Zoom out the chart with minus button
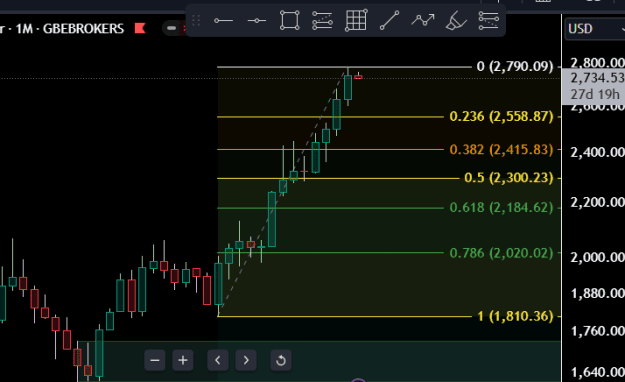 click(x=155, y=360)
